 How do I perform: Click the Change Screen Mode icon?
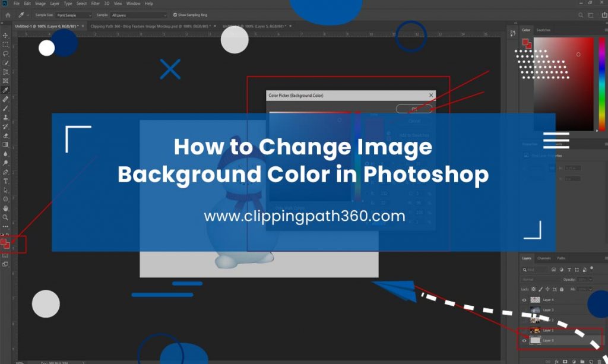coord(5,264)
